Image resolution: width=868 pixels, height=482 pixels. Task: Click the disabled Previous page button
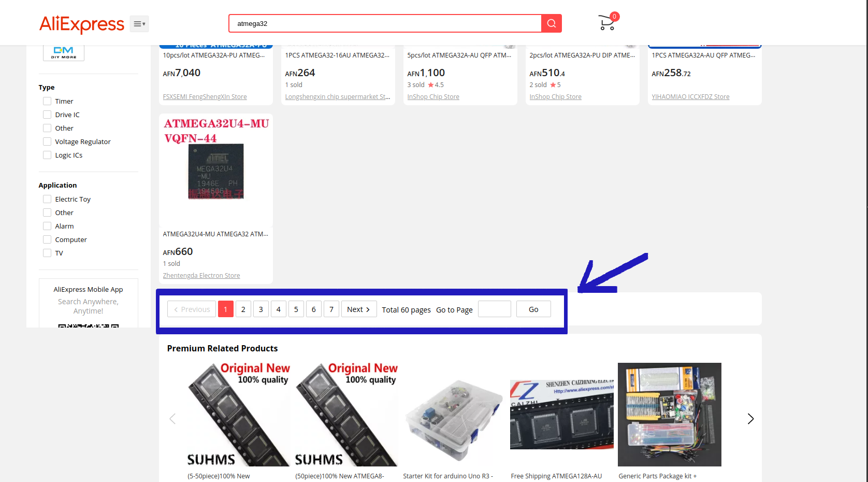pyautogui.click(x=192, y=309)
